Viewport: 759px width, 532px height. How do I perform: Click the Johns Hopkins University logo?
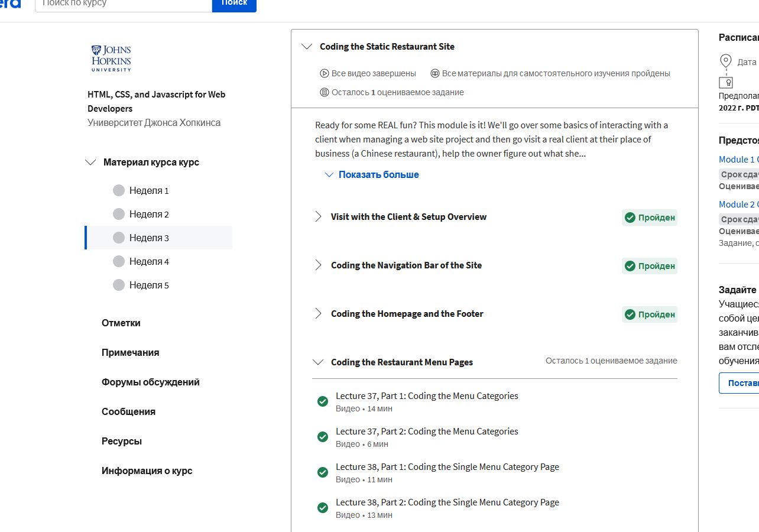(111, 59)
